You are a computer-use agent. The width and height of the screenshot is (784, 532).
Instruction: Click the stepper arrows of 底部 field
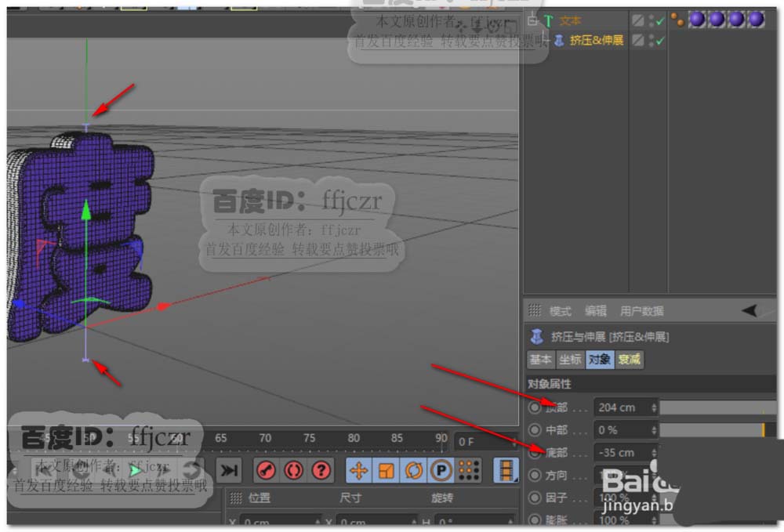[654, 453]
